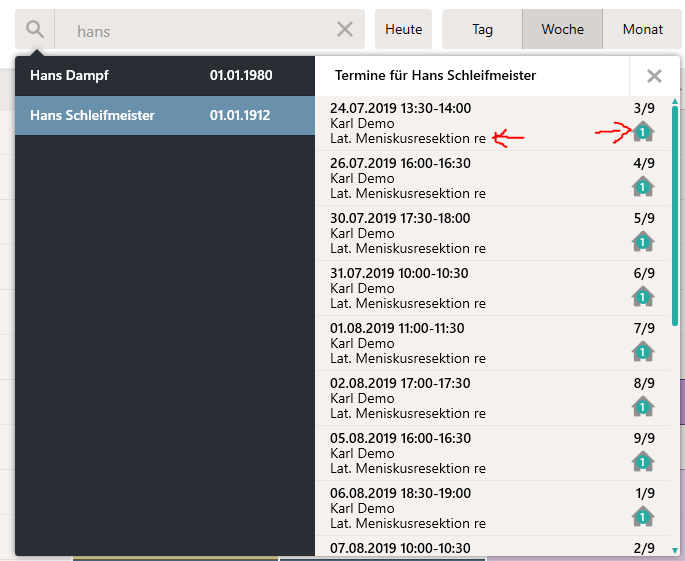Click house icon of 31.07.2019 appointment
The width and height of the screenshot is (685, 561).
click(x=643, y=297)
